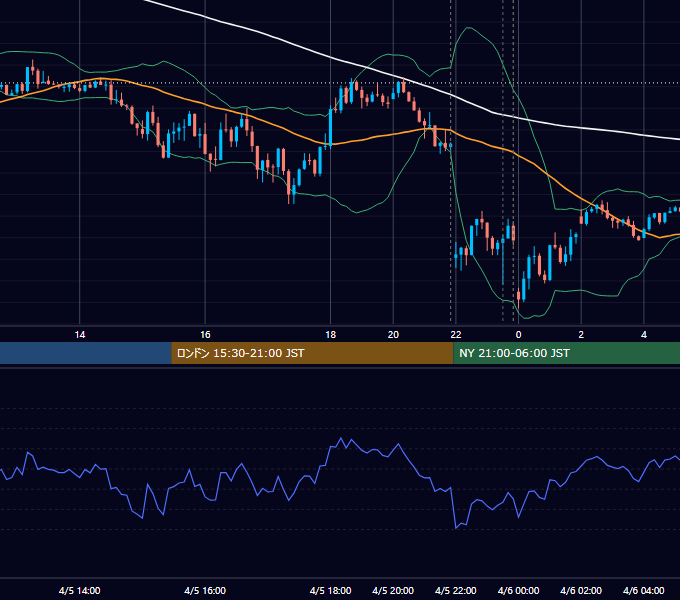Image resolution: width=680 pixels, height=600 pixels.
Task: Click the 20 hour label on price chart axis
Action: (393, 335)
